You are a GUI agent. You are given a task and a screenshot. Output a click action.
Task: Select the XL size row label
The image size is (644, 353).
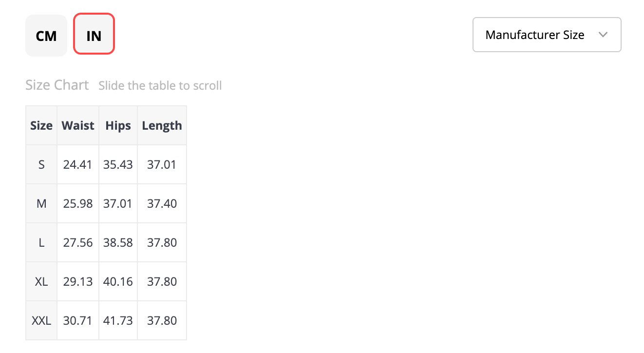[41, 281]
